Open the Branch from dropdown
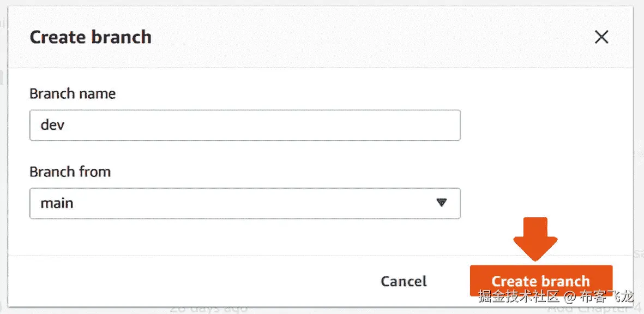This screenshot has width=644, height=314. (245, 204)
